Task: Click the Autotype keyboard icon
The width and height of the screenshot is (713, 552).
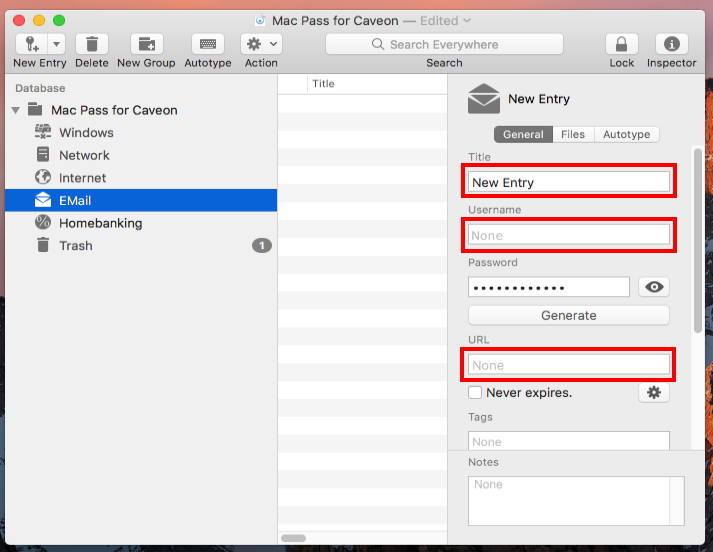Action: tap(208, 44)
